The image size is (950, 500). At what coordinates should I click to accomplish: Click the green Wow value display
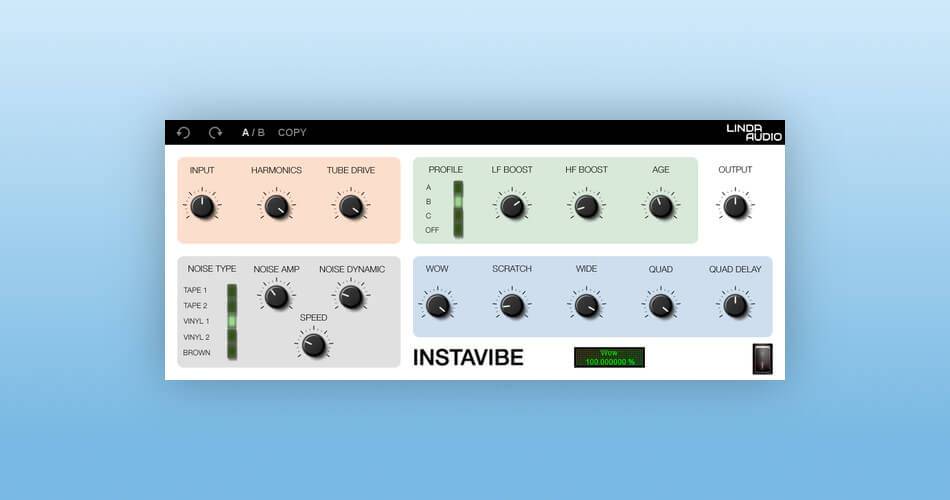click(x=610, y=358)
